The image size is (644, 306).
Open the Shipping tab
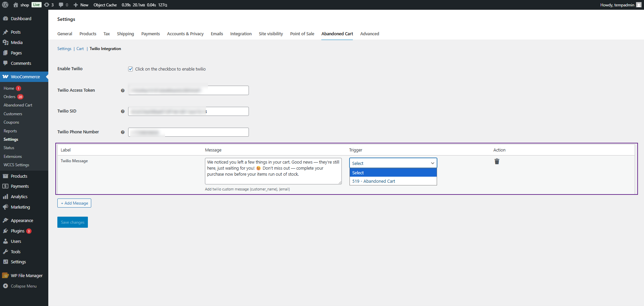pyautogui.click(x=125, y=34)
